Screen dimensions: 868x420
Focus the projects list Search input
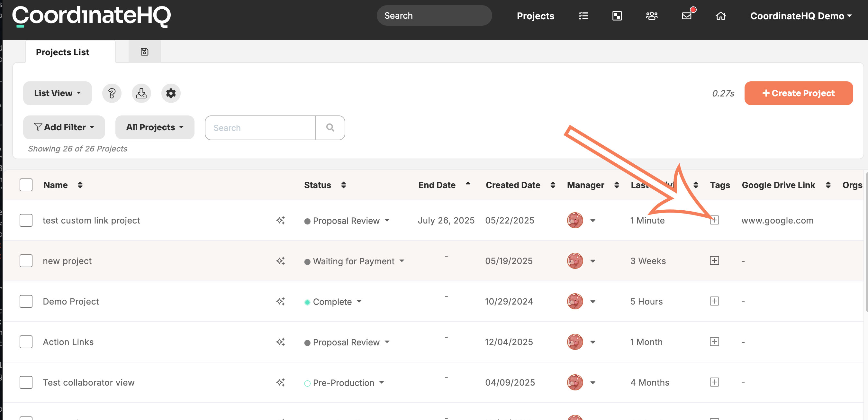(x=260, y=128)
